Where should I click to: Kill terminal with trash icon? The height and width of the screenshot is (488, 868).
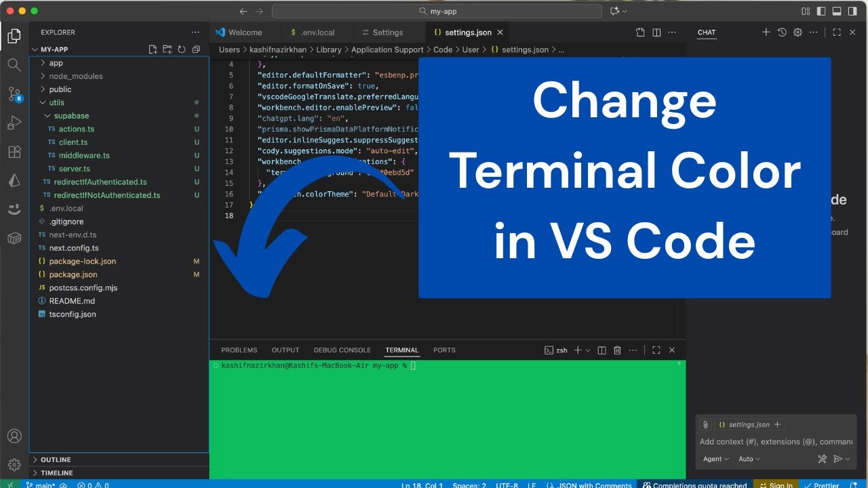[x=617, y=350]
